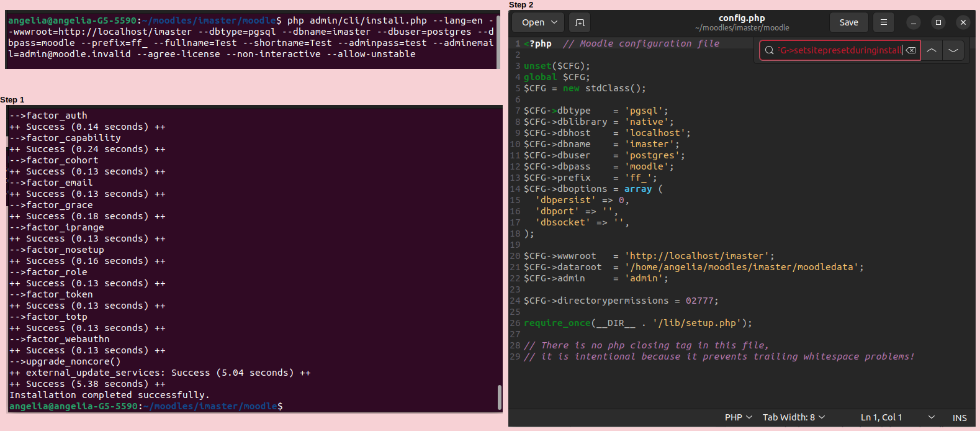Clear the search entry text
This screenshot has width=980, height=431.
point(910,50)
